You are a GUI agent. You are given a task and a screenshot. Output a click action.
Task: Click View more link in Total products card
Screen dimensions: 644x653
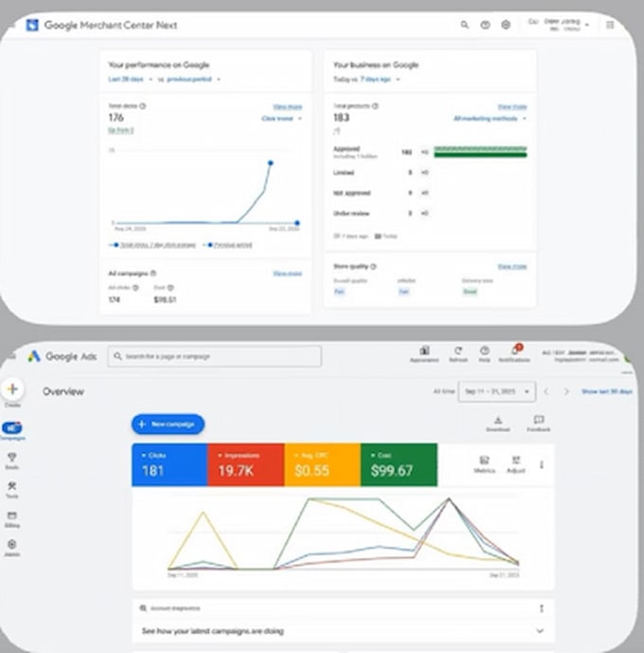point(512,106)
